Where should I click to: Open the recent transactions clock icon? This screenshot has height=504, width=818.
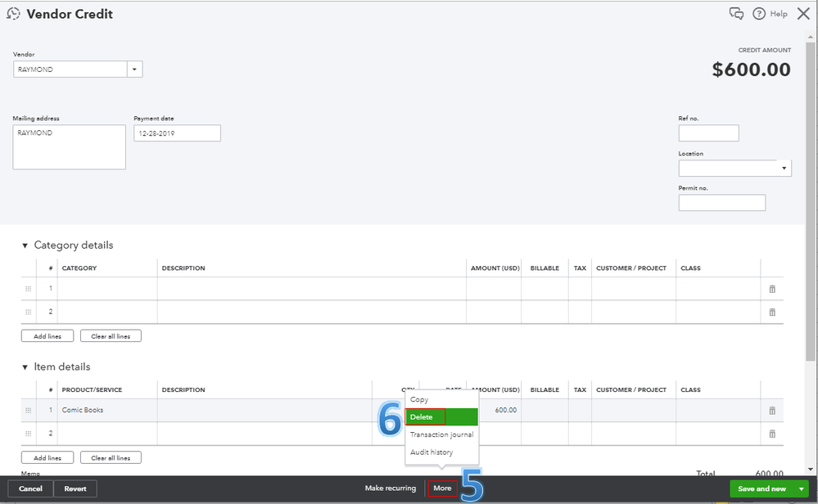pos(14,14)
